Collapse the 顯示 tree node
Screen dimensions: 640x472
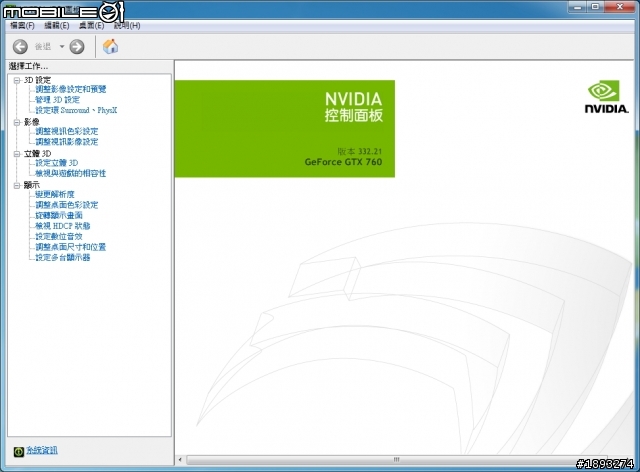(x=17, y=185)
